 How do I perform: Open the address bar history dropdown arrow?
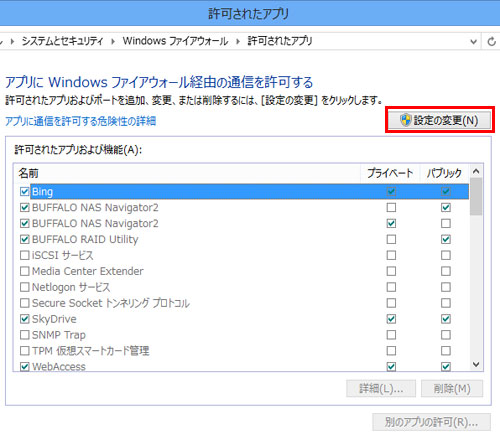(x=473, y=42)
